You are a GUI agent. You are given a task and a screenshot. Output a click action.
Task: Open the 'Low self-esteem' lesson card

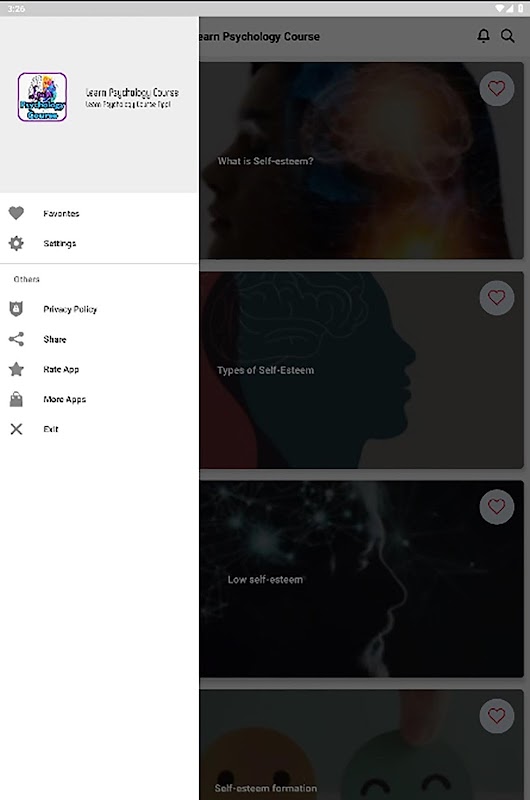click(361, 579)
